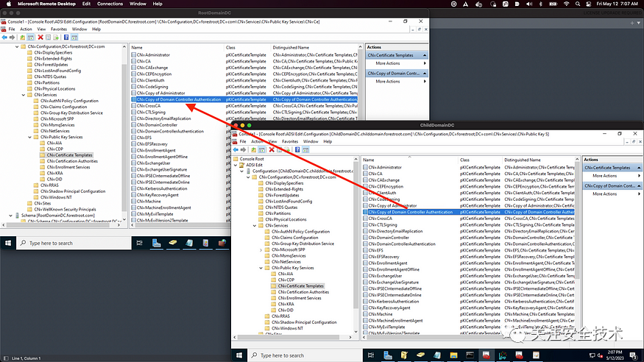Open the blue Help icon in RootDomainDC toolbar

click(x=66, y=38)
